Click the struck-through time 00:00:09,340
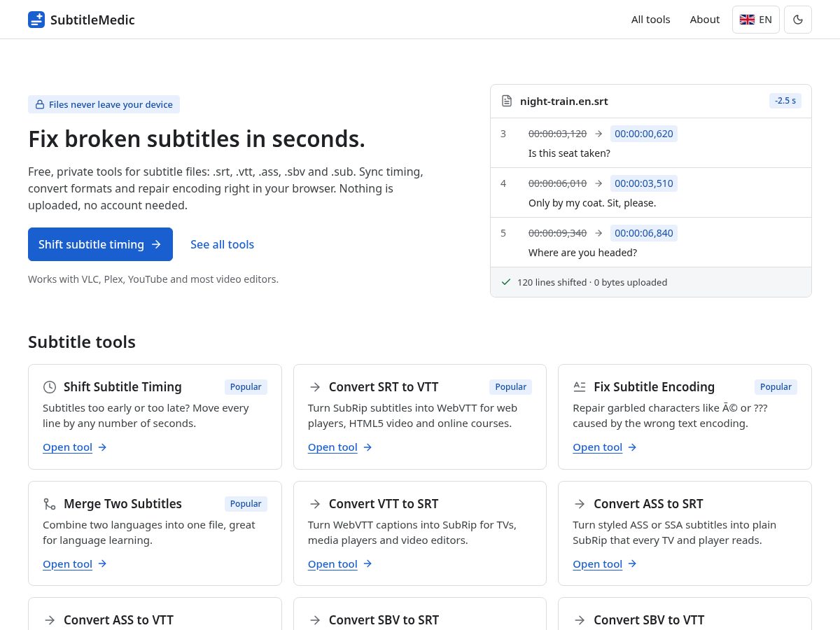840x630 pixels. (x=557, y=233)
